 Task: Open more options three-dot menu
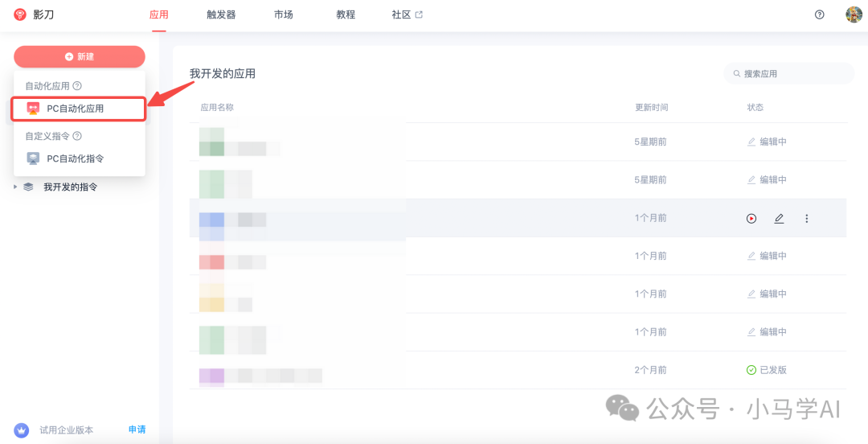(807, 218)
